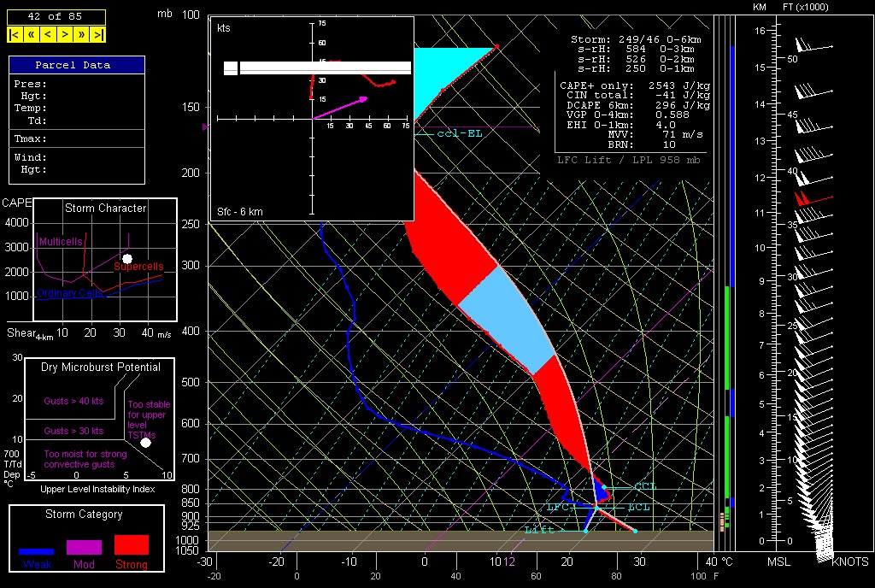Go to the previous sounding

click(47, 34)
